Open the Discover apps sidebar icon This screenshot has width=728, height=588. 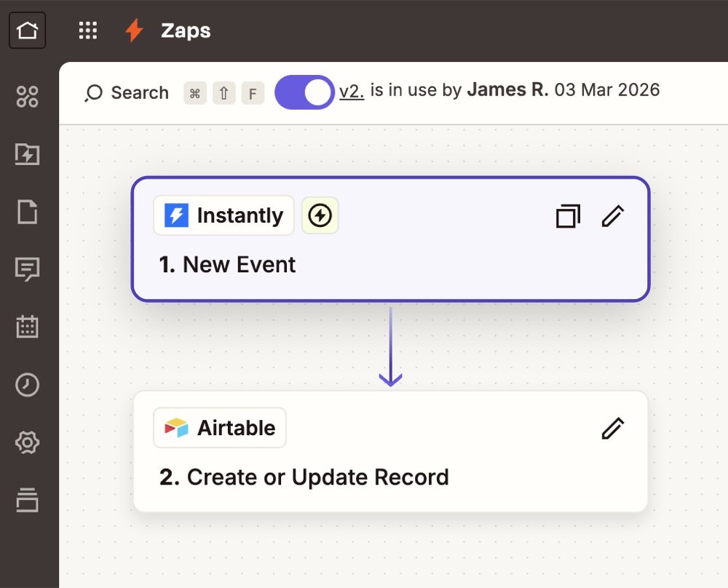point(28,97)
